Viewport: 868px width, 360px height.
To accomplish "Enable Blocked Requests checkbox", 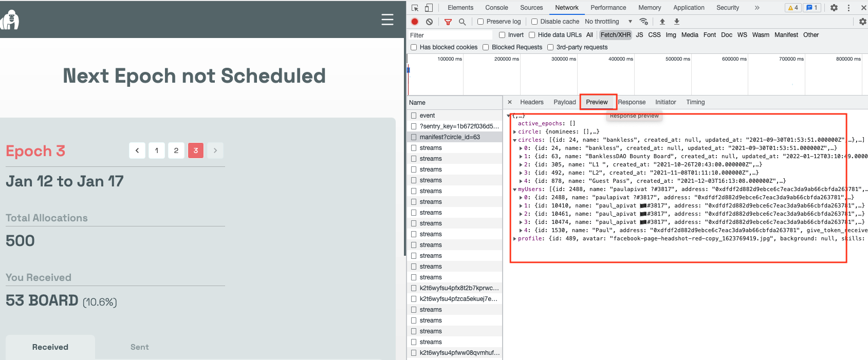I will click(x=486, y=47).
